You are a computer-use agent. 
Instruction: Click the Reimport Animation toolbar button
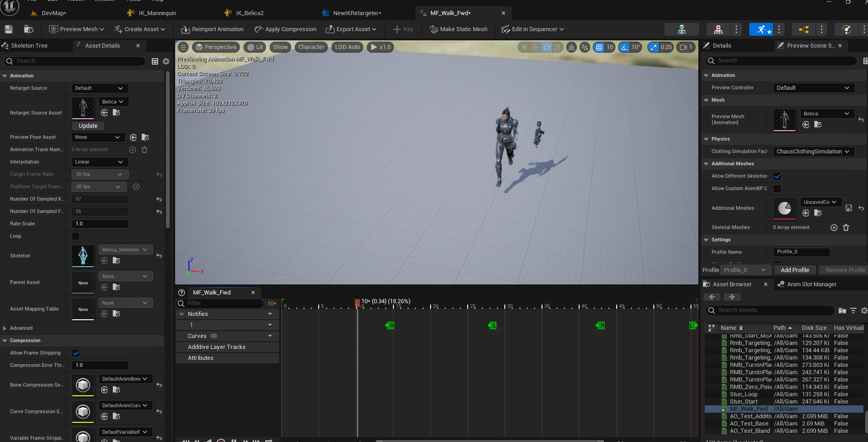[x=212, y=29]
